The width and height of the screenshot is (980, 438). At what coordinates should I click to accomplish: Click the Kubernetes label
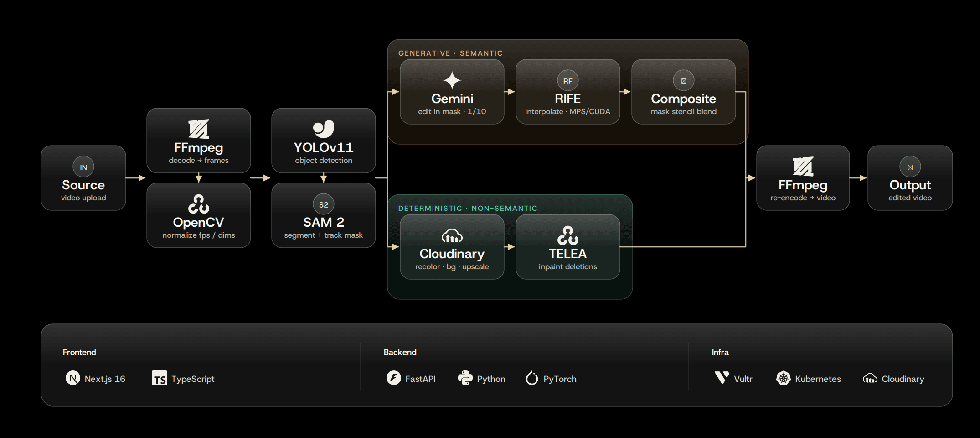(818, 379)
